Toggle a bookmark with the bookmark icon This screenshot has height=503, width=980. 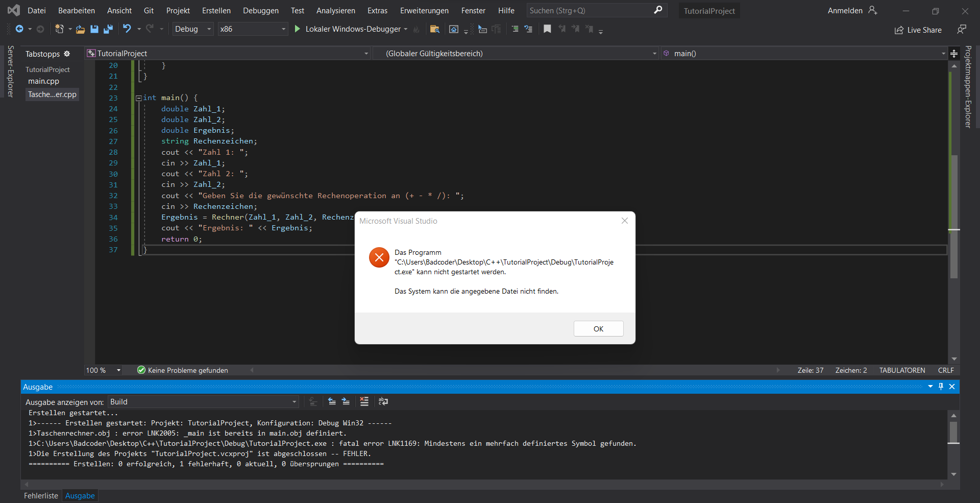pyautogui.click(x=547, y=29)
